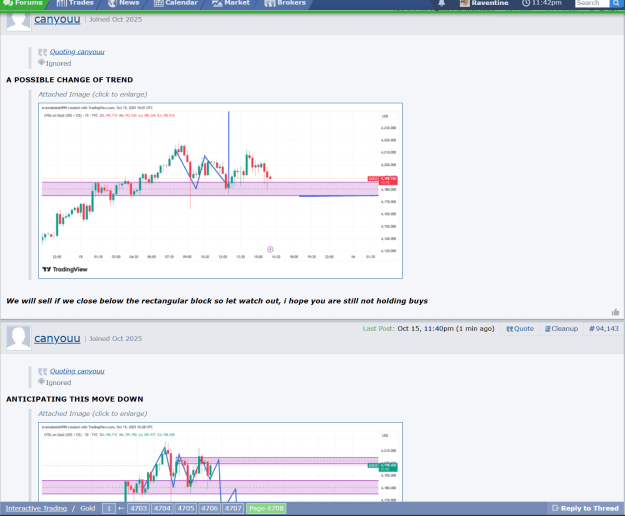625x516 pixels.
Task: Follow first post's Quoting canyouu link
Action: 77,52
